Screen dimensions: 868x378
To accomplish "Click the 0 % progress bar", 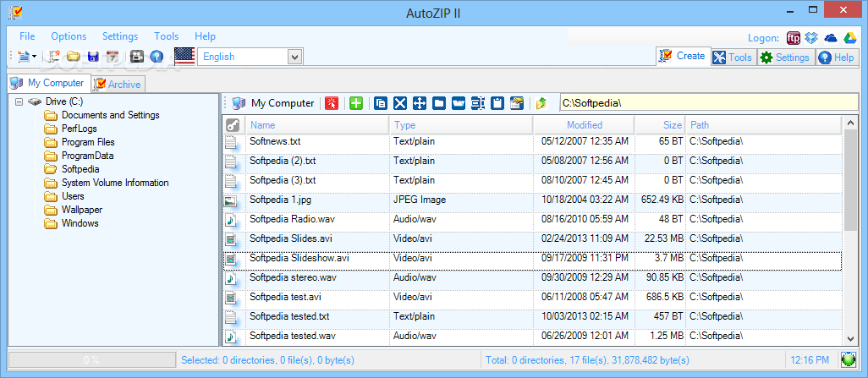I will click(x=91, y=360).
